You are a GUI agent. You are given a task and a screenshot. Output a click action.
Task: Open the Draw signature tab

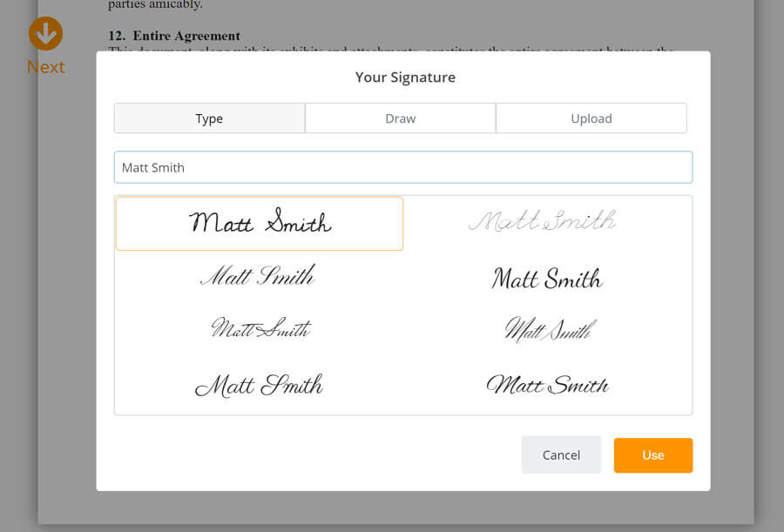click(x=401, y=118)
